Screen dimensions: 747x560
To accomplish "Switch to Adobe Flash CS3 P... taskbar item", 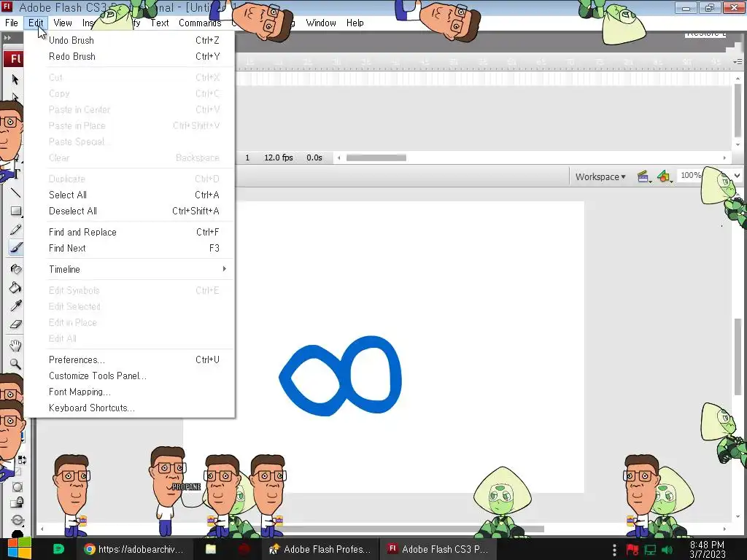I will [x=438, y=549].
